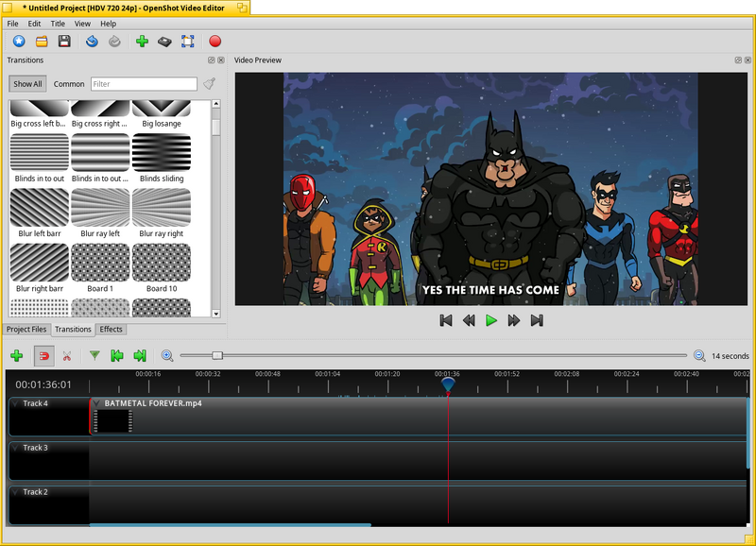Import files with the green plus toolbar icon
Image resolution: width=756 pixels, height=546 pixels.
142,42
